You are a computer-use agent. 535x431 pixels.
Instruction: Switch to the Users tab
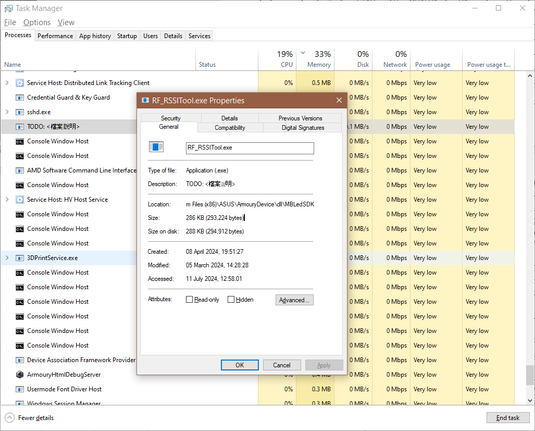pyautogui.click(x=150, y=36)
